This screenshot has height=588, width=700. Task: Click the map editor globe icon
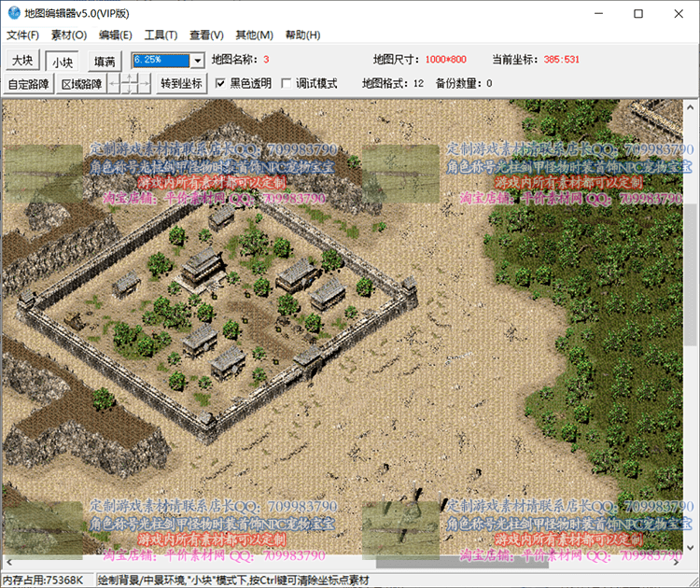[x=14, y=13]
